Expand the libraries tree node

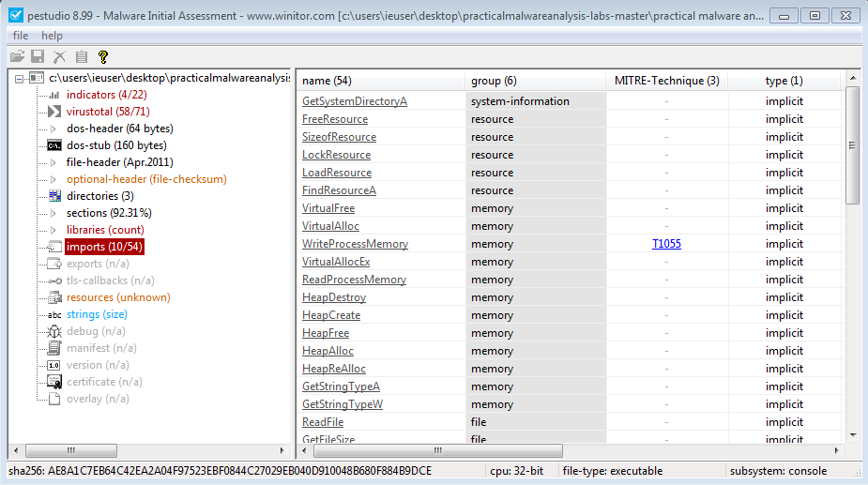(53, 230)
